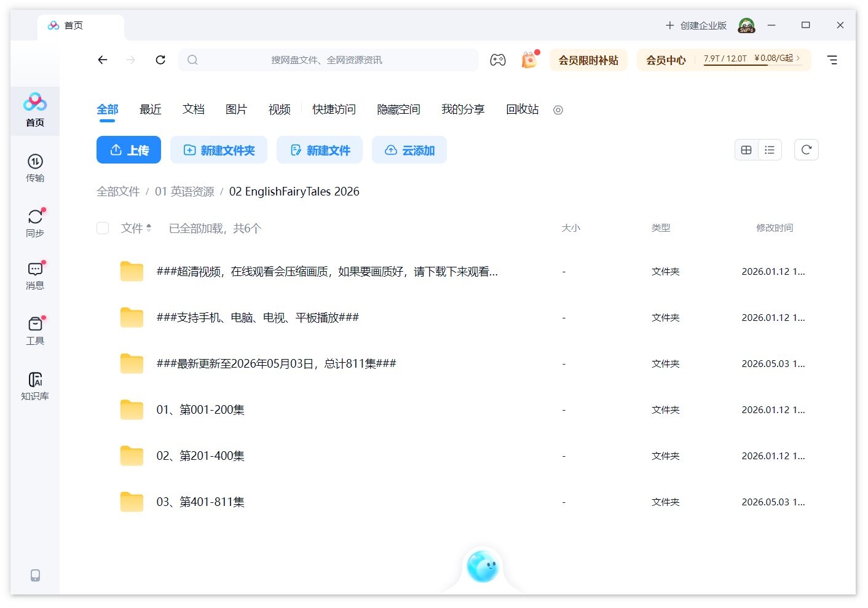Switch to list view layout
The height and width of the screenshot is (608, 868).
pos(770,150)
